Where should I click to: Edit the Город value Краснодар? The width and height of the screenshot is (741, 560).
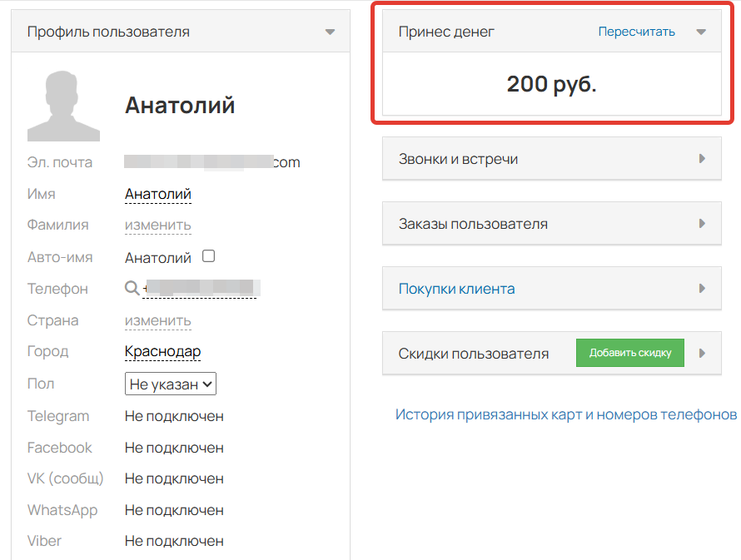coord(162,351)
